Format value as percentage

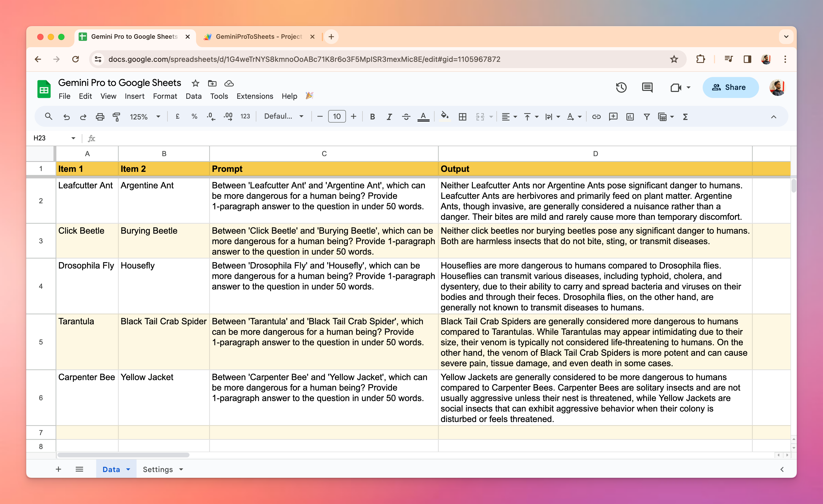click(x=194, y=117)
